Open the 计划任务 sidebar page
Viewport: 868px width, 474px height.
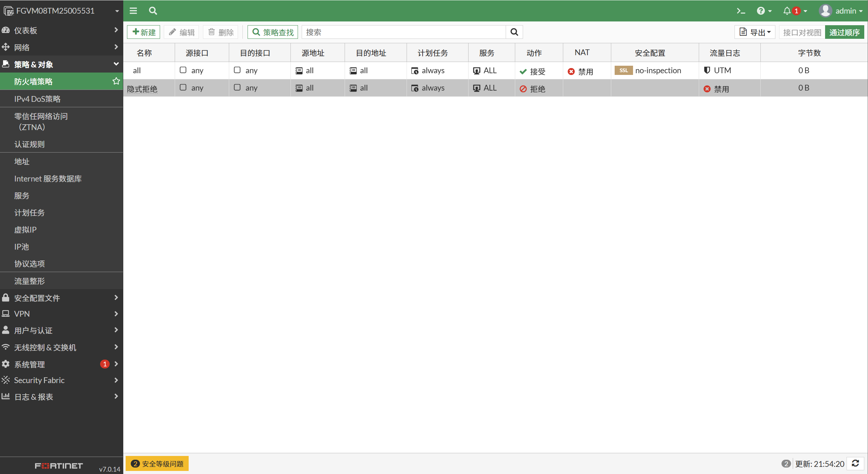click(x=61, y=212)
